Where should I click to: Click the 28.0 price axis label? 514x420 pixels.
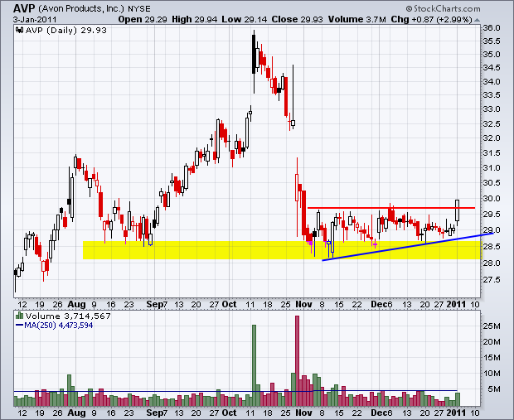click(492, 263)
